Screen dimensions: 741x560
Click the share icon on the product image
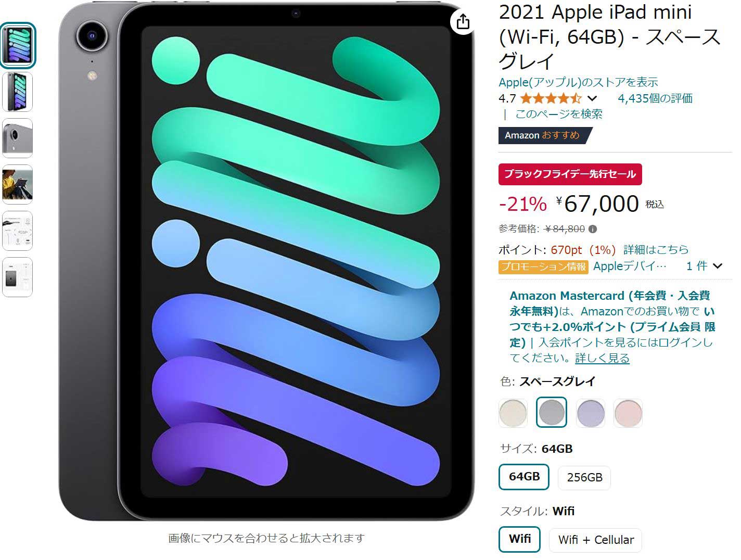point(463,22)
